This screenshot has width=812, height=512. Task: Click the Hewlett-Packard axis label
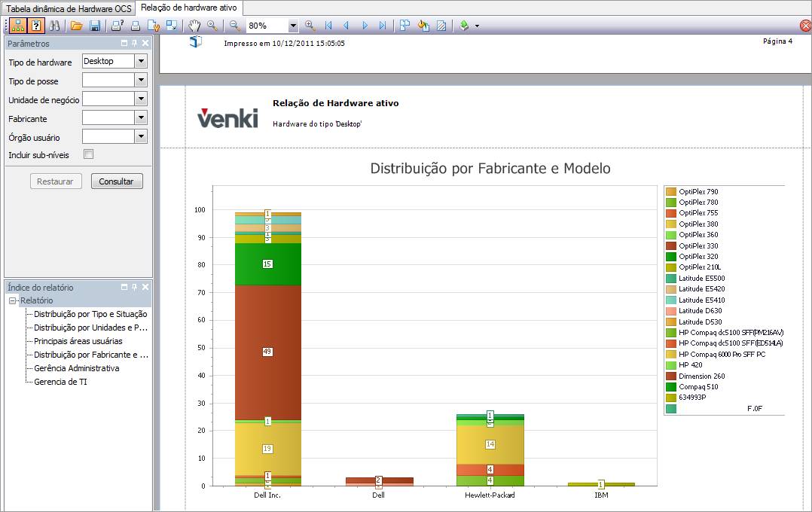(490, 495)
